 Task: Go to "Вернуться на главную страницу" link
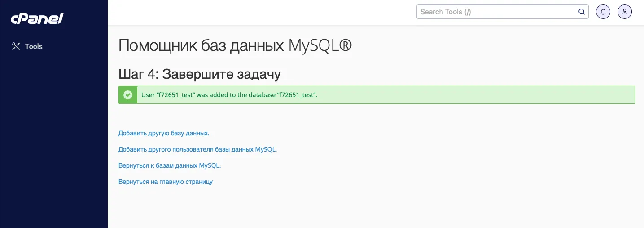(x=166, y=182)
